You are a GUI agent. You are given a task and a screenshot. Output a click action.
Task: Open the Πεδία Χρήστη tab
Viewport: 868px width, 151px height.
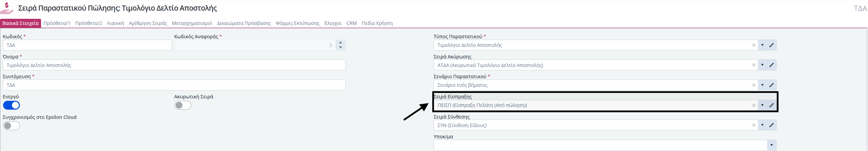377,23
